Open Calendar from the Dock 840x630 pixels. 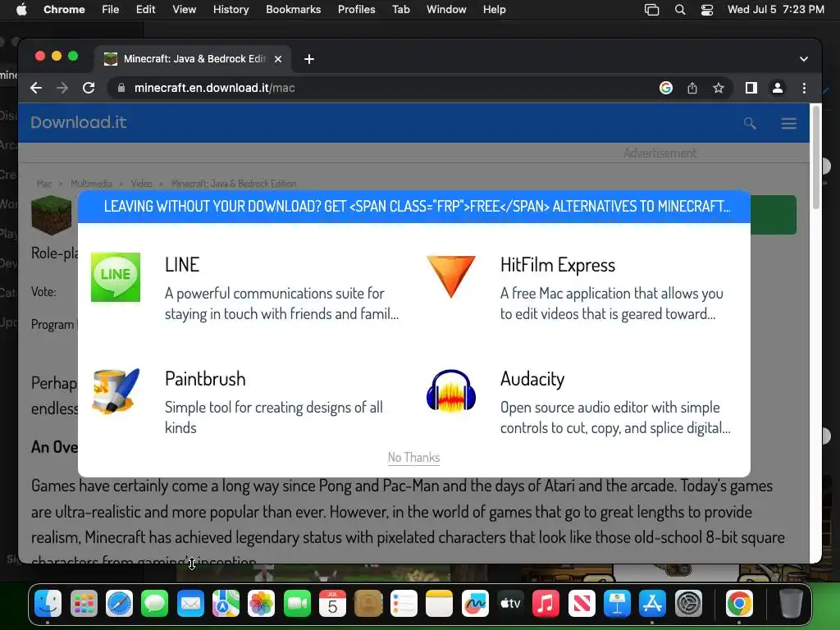[333, 604]
